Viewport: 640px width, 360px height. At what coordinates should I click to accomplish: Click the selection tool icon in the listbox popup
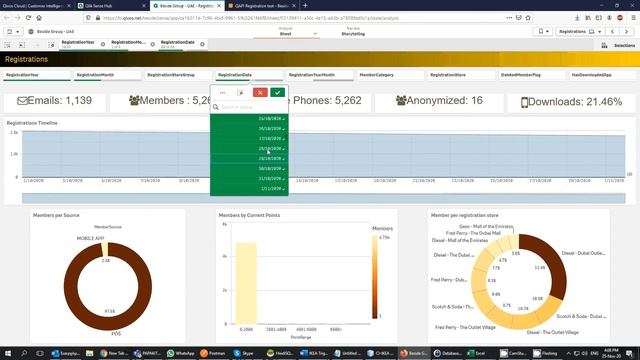[x=240, y=93]
